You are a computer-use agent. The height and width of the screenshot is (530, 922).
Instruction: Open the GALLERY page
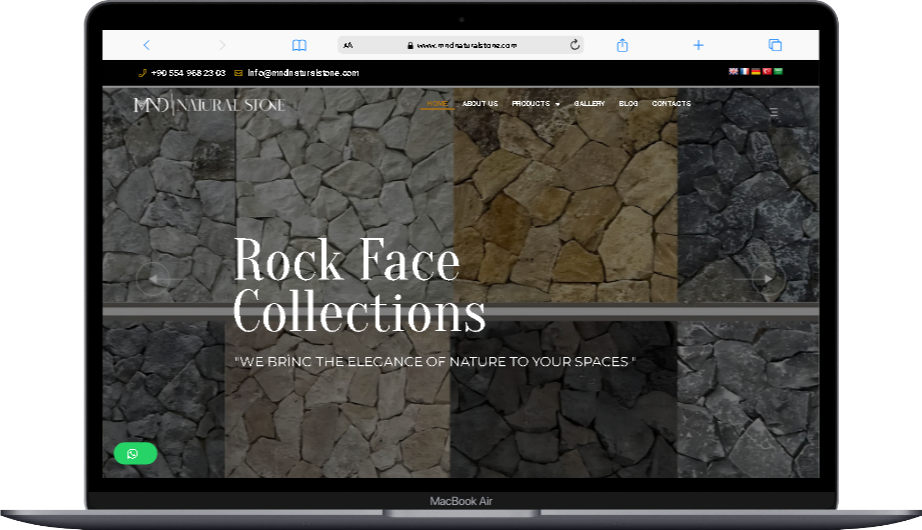pos(589,104)
